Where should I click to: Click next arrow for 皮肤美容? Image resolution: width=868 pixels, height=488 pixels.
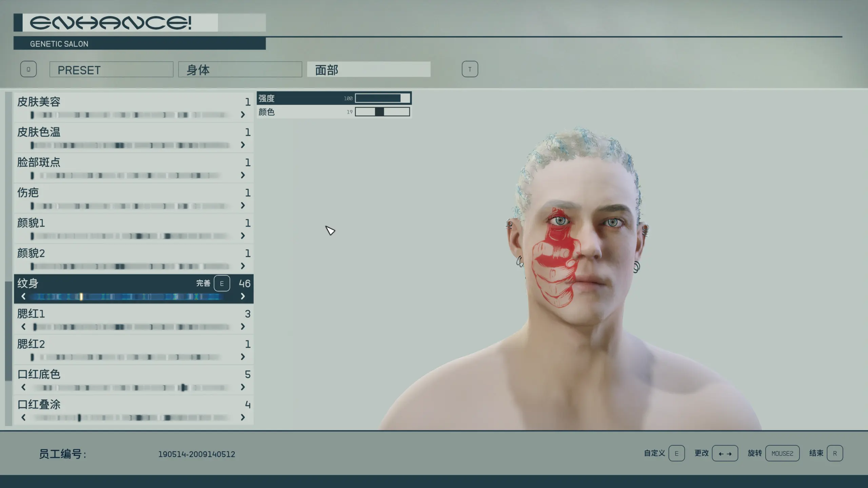point(243,115)
